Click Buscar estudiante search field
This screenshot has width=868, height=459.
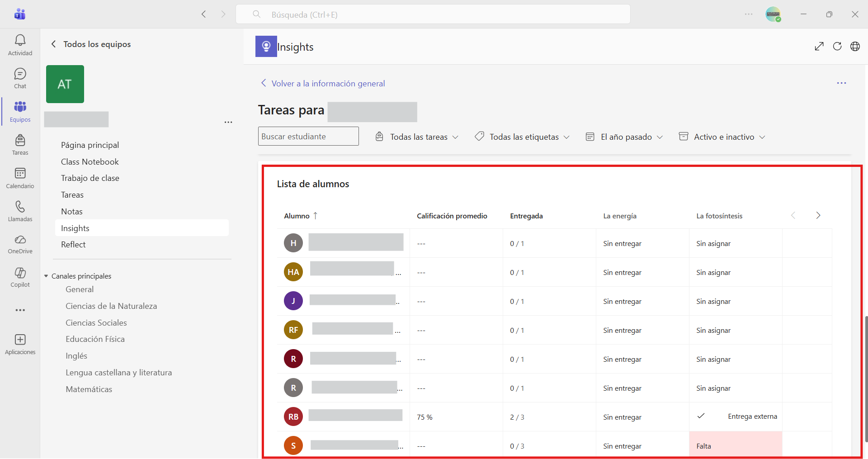click(308, 136)
